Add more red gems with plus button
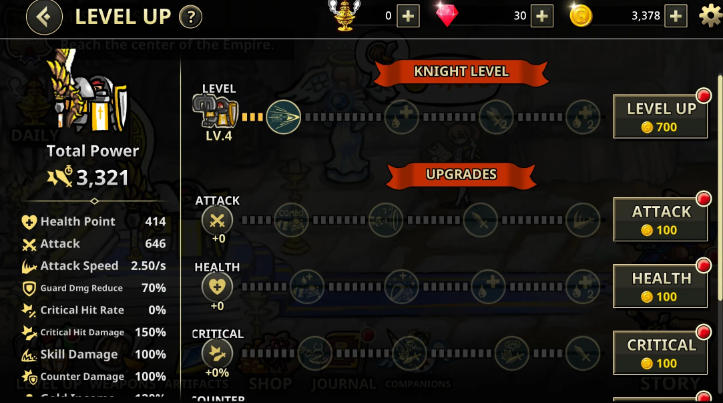This screenshot has width=723, height=403. [542, 16]
